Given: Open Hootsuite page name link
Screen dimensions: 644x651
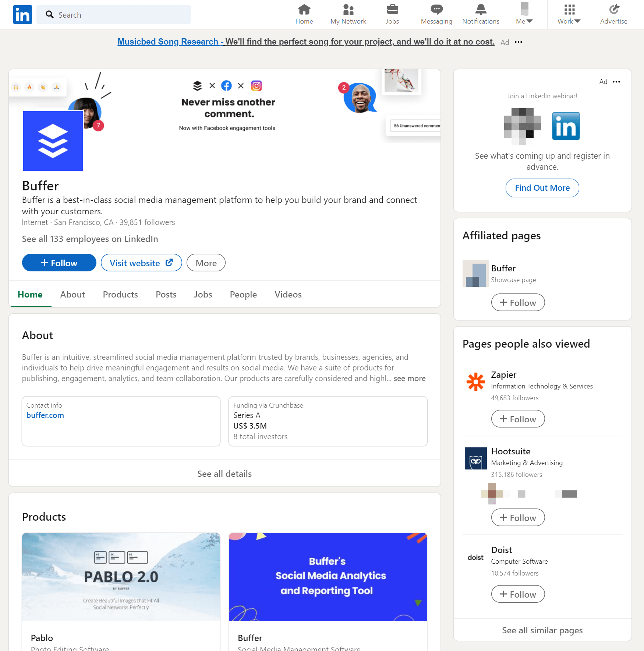Looking at the screenshot, I should [x=511, y=451].
